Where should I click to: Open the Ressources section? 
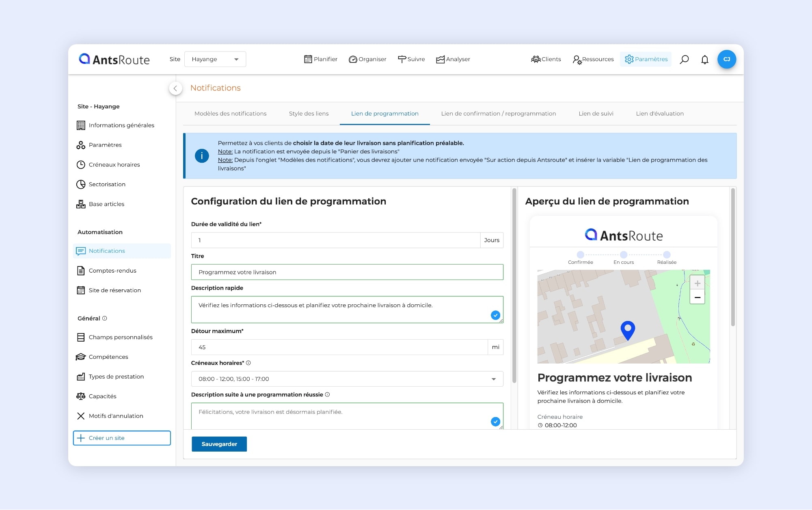593,59
